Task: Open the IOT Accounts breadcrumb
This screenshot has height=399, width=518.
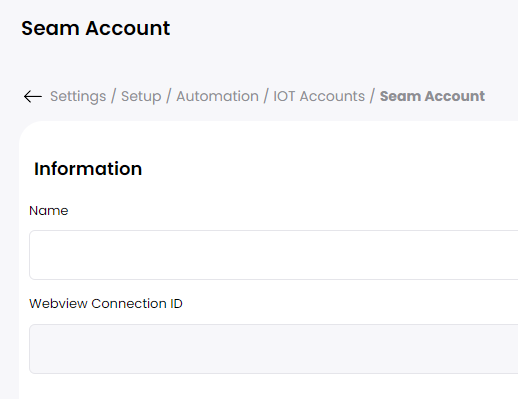Action: pos(319,96)
